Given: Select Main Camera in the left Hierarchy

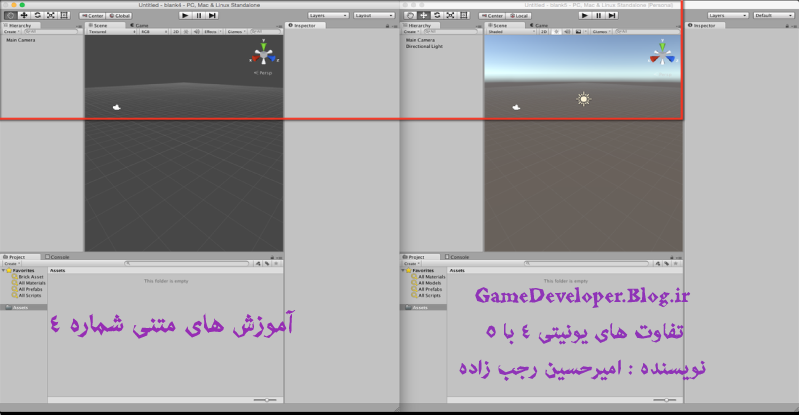Looking at the screenshot, I should pos(21,40).
